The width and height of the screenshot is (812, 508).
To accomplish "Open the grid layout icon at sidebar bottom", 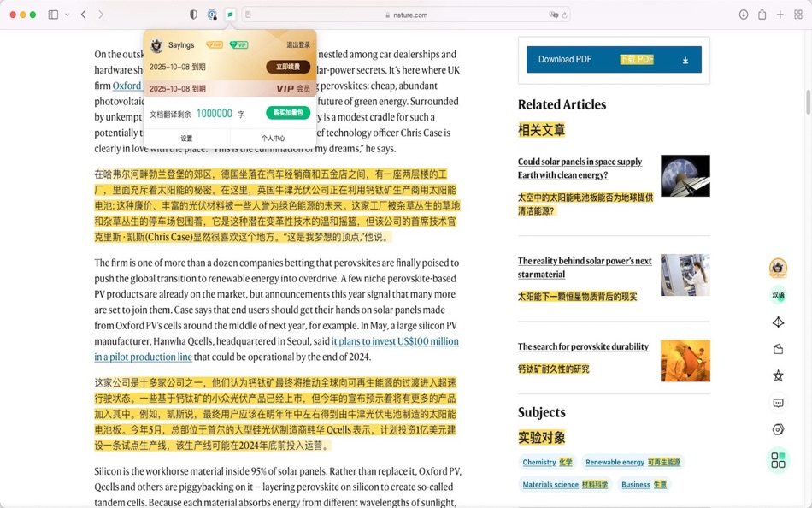I will tap(778, 460).
